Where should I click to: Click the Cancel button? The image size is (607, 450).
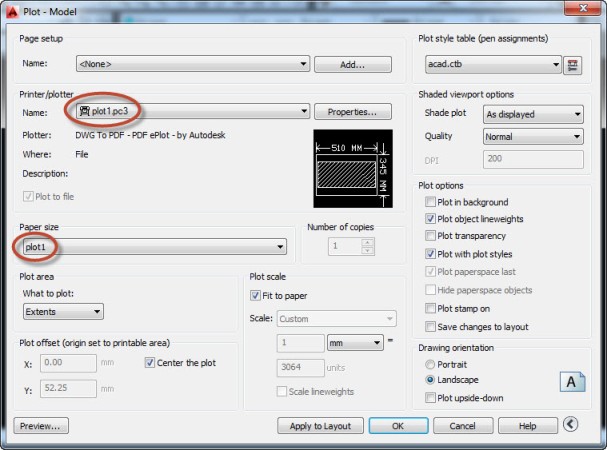(x=463, y=426)
